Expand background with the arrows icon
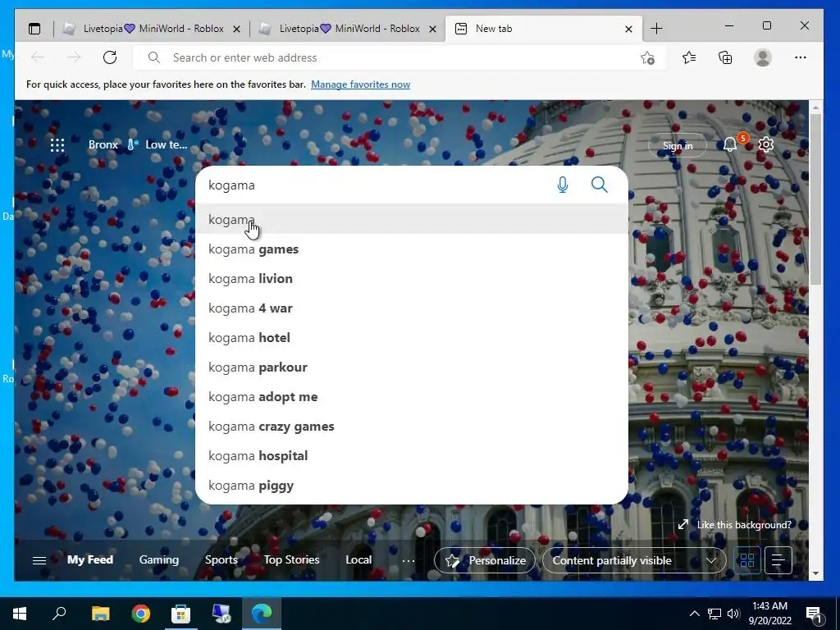840x630 pixels. (x=683, y=524)
